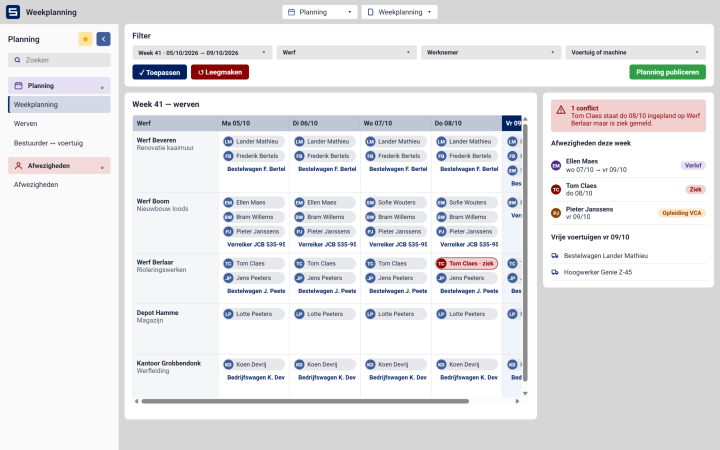Image resolution: width=720 pixels, height=450 pixels.
Task: Click the Ziek badge for Tom Claes
Action: pyautogui.click(x=695, y=189)
